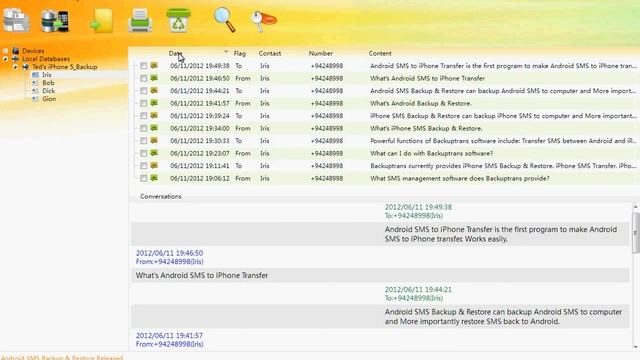Image resolution: width=640 pixels, height=360 pixels.
Task: Expand the Devices tree node
Action: [x=5, y=51]
